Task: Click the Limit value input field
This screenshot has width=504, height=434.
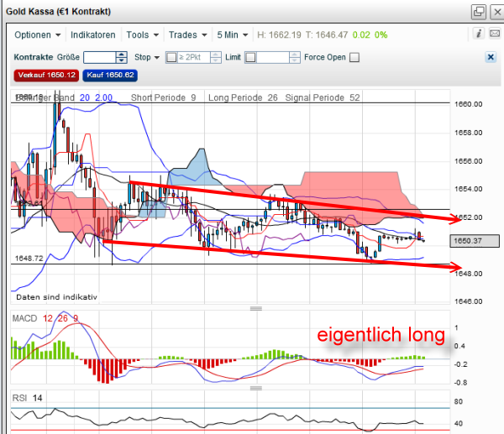Action: coord(272,57)
